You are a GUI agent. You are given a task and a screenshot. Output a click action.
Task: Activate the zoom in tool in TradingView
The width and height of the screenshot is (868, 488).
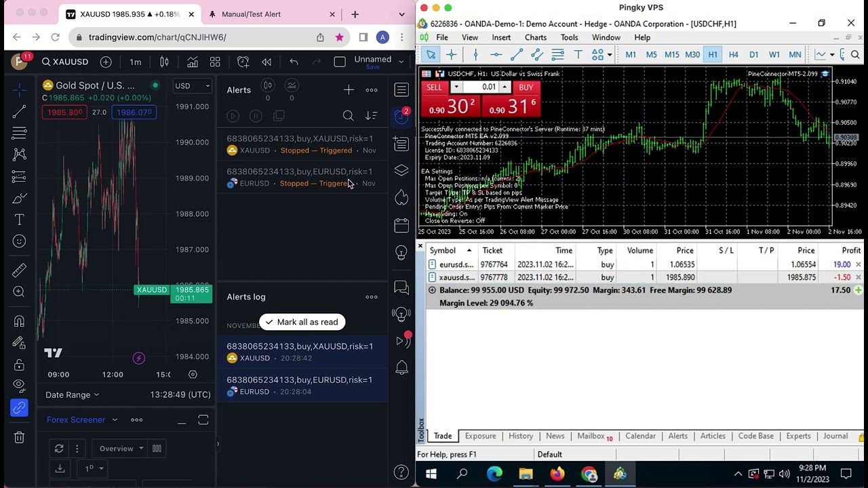[19, 292]
